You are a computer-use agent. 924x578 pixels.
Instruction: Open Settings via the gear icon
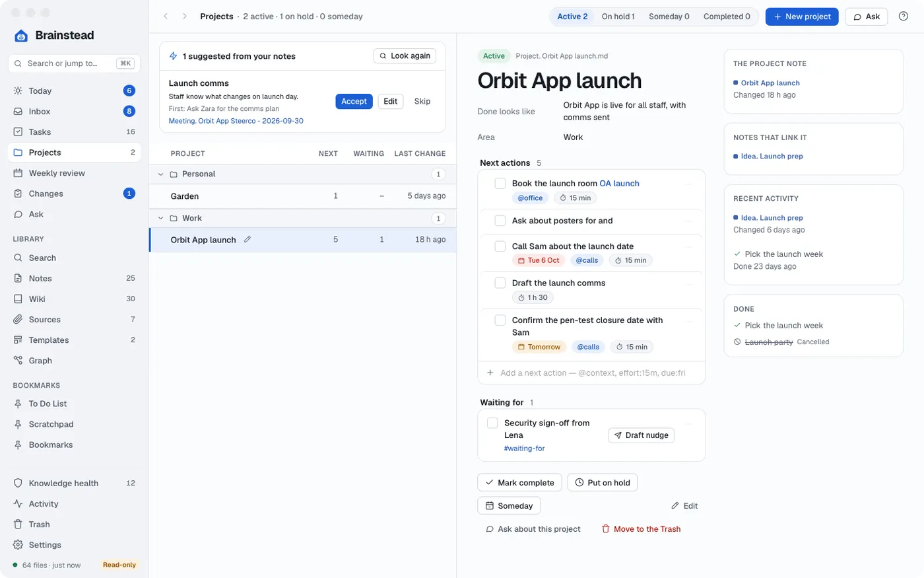(74, 545)
